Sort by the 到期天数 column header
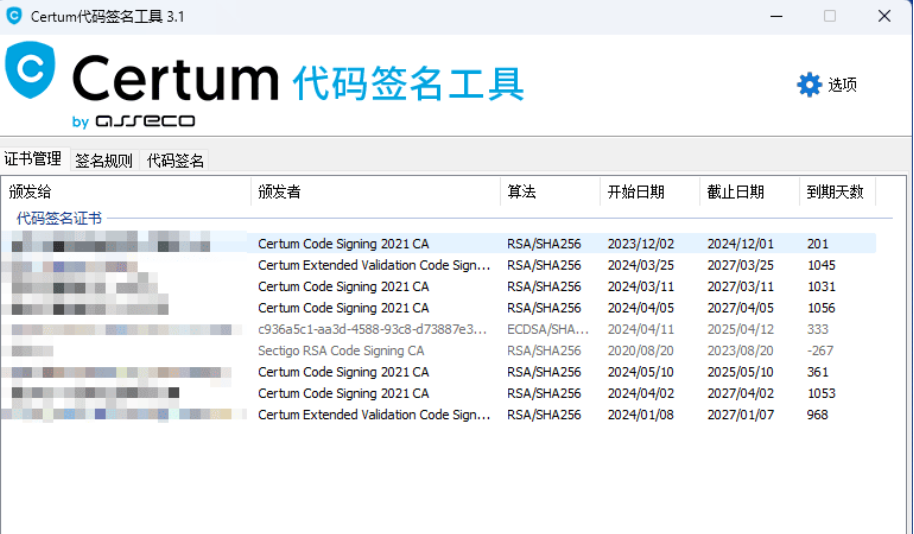This screenshot has height=534, width=914. point(837,192)
